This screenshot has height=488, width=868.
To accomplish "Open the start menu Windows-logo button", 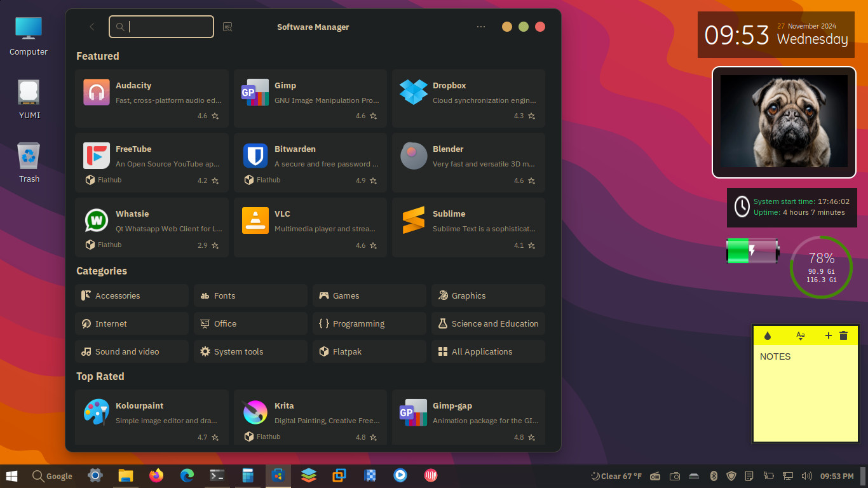I will (x=12, y=475).
